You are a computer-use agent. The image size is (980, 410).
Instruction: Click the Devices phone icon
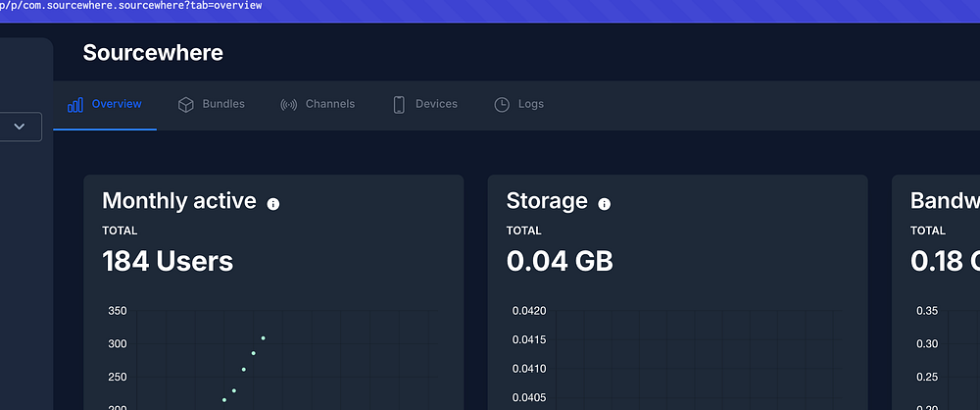pyautogui.click(x=399, y=105)
